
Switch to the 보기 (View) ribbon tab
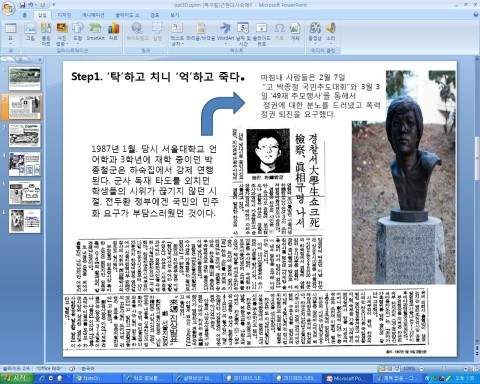175,15
